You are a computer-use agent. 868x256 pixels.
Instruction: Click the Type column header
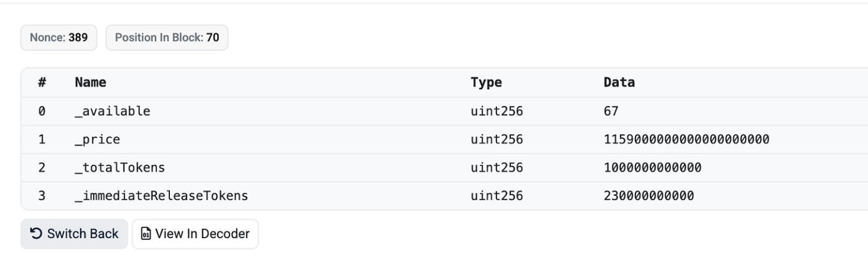click(486, 82)
